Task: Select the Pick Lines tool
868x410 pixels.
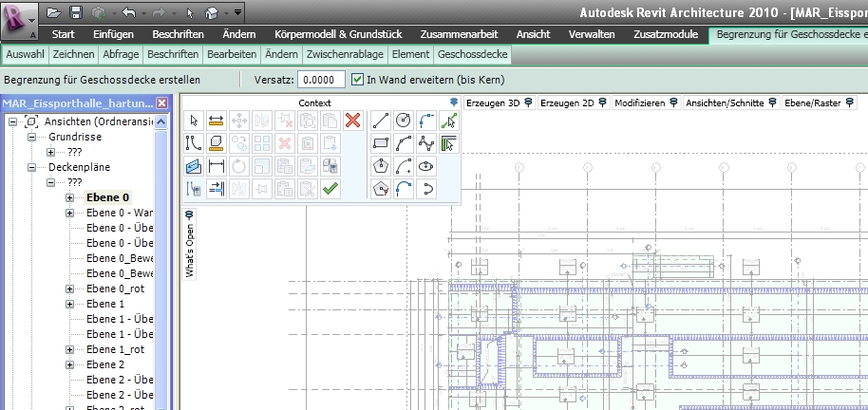Action: tap(449, 121)
